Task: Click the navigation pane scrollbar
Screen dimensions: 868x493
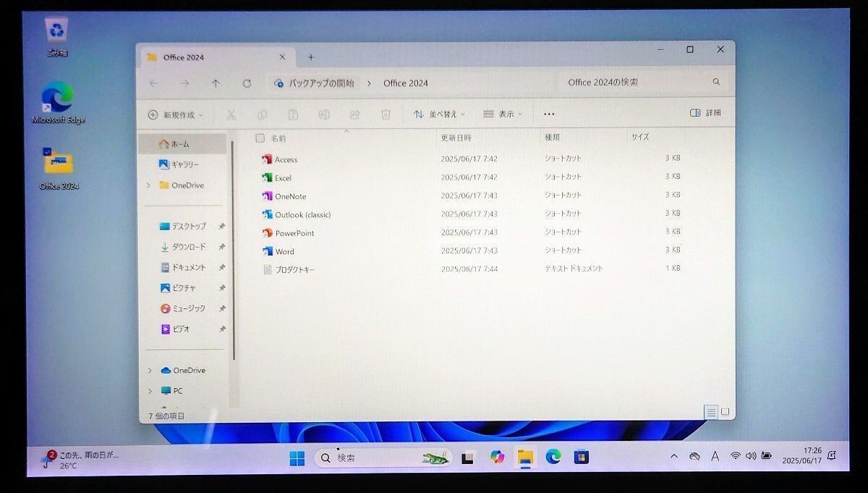Action: tap(233, 250)
